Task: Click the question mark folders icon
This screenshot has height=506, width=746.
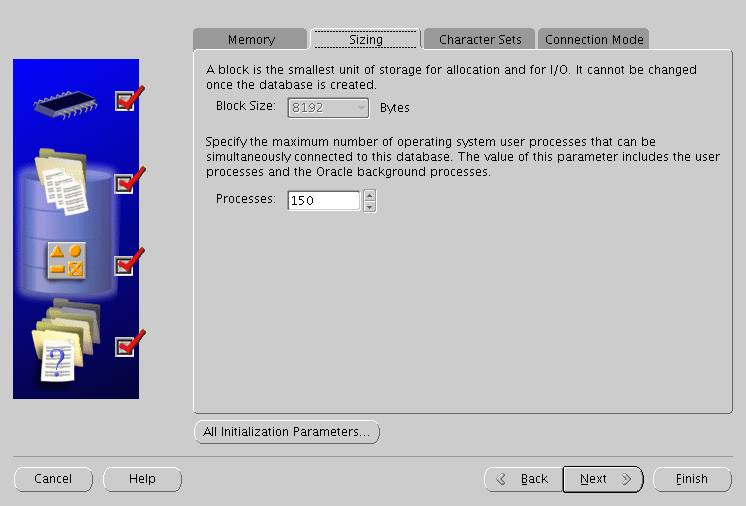Action: click(66, 341)
